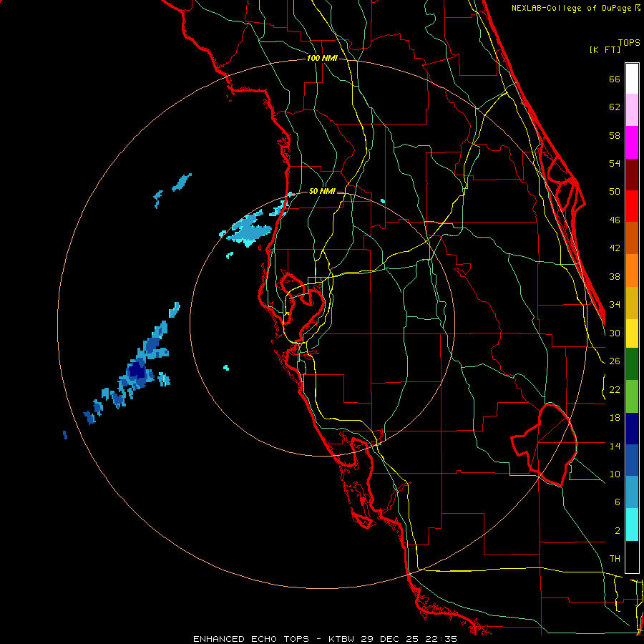Click the light pink legend swatch near 62
Viewport: 644px width, 644px height.
pyautogui.click(x=632, y=110)
